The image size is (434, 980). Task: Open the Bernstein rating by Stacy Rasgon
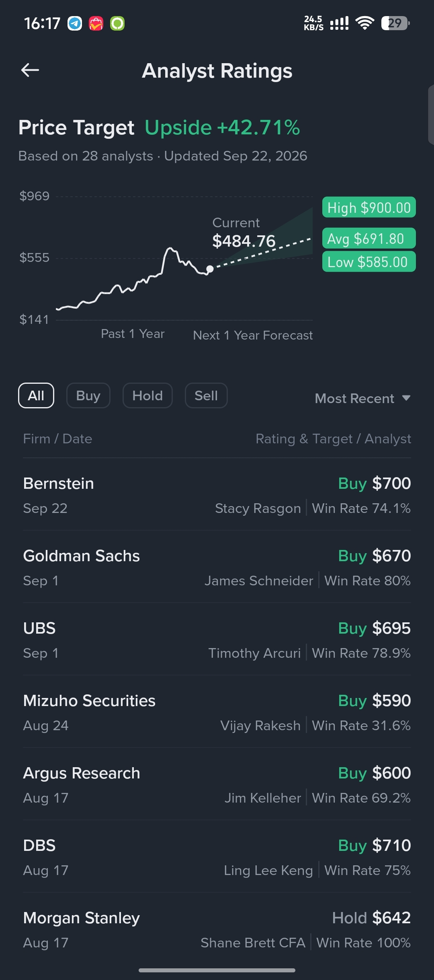click(217, 495)
